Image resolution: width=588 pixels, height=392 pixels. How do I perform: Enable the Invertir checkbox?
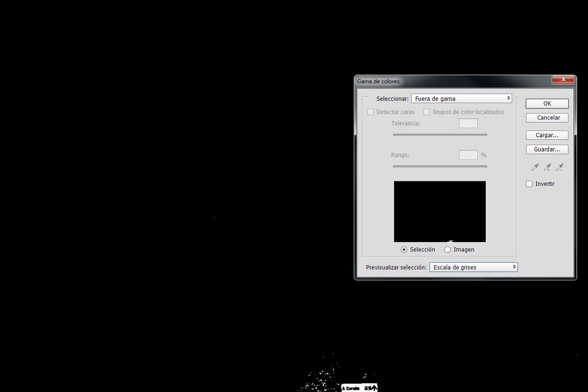click(529, 184)
